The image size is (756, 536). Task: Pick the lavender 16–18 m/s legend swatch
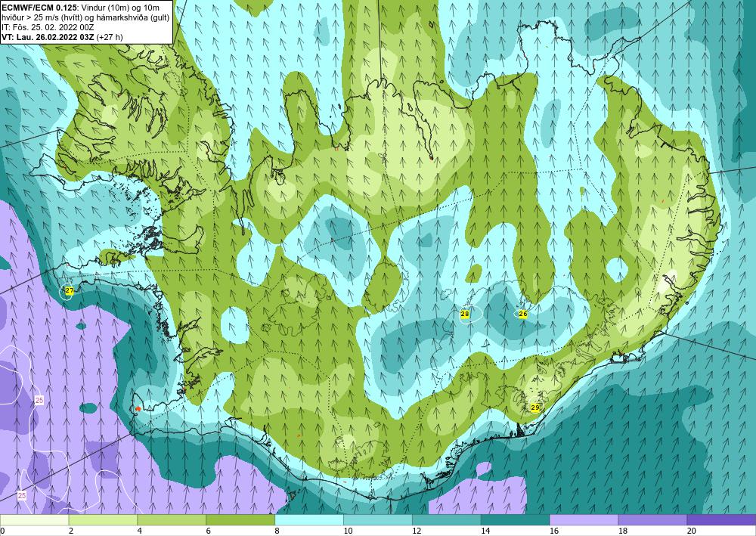584,520
